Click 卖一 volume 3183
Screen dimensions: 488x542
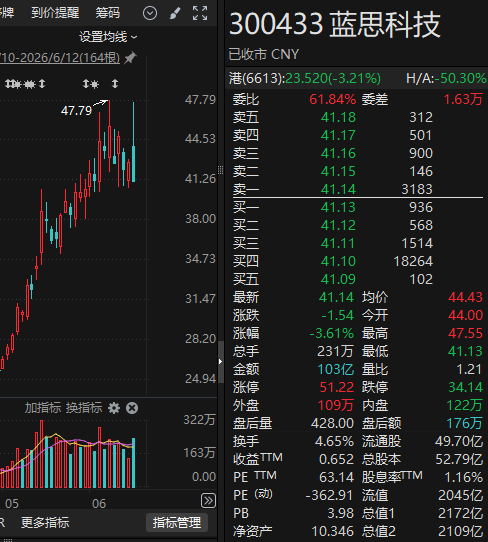[417, 189]
